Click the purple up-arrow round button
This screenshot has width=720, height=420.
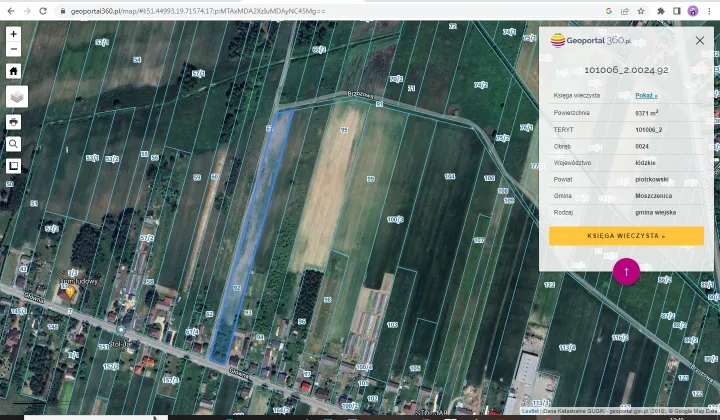click(x=626, y=272)
